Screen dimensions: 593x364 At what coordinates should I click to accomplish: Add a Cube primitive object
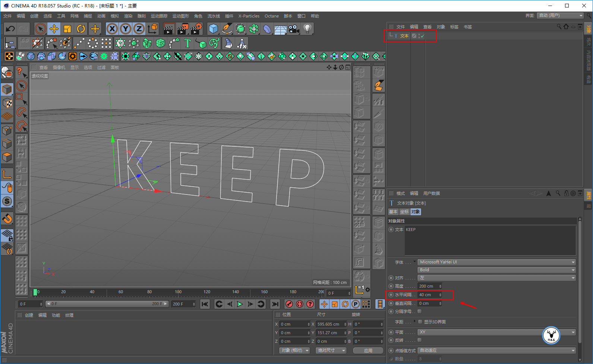[213, 29]
